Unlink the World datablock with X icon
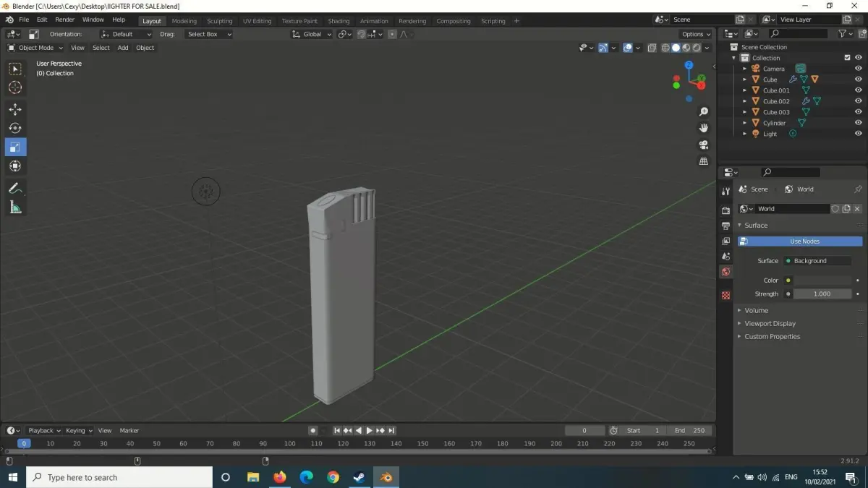Viewport: 868px width, 488px height. (x=857, y=209)
